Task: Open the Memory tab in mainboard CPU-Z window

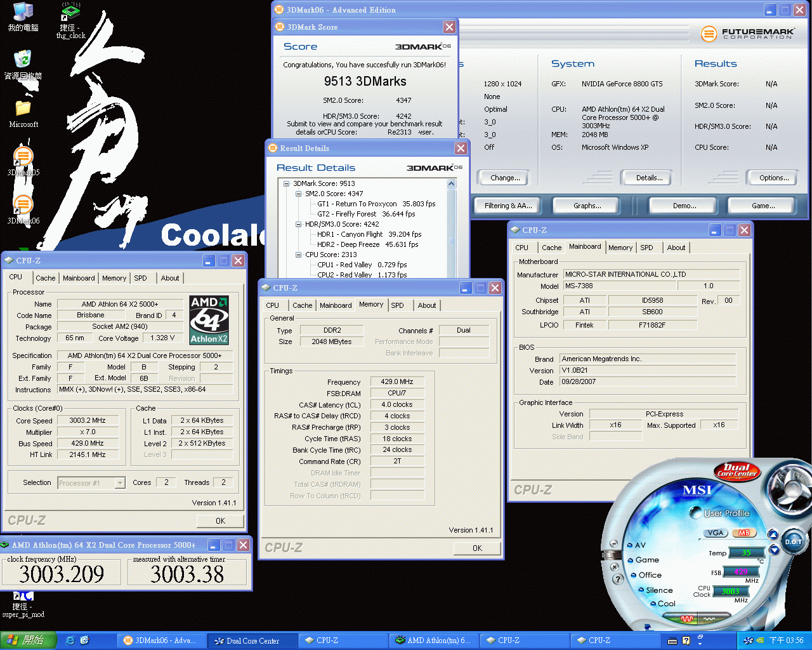Action: 620,248
